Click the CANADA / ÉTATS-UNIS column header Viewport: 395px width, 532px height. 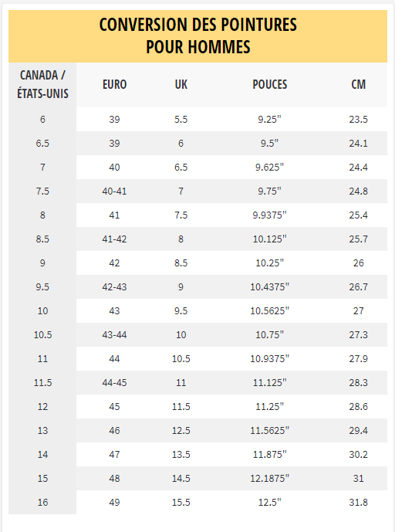coord(42,84)
